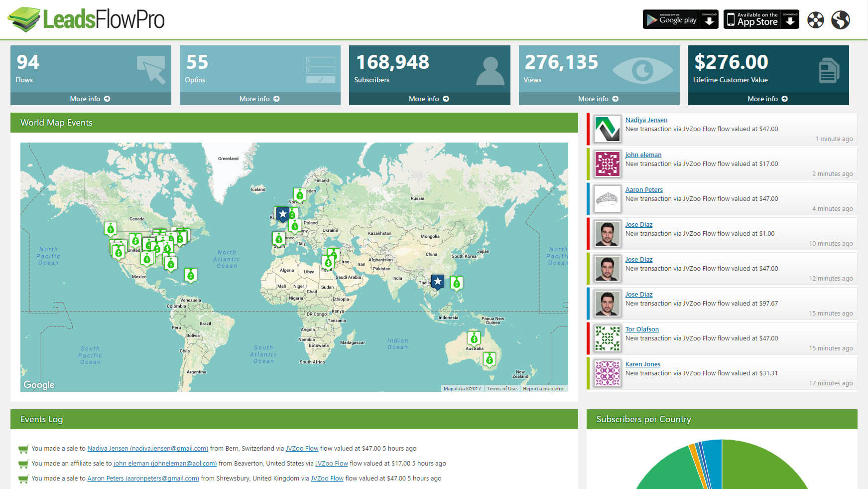The image size is (868, 489).
Task: Click the globe icon in header
Action: click(x=841, y=20)
